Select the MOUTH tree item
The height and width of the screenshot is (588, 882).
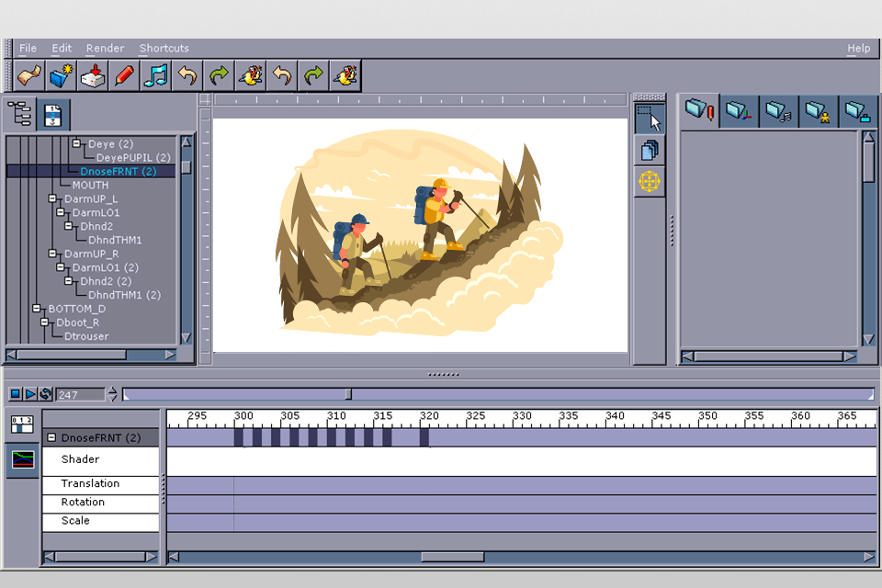coord(90,185)
